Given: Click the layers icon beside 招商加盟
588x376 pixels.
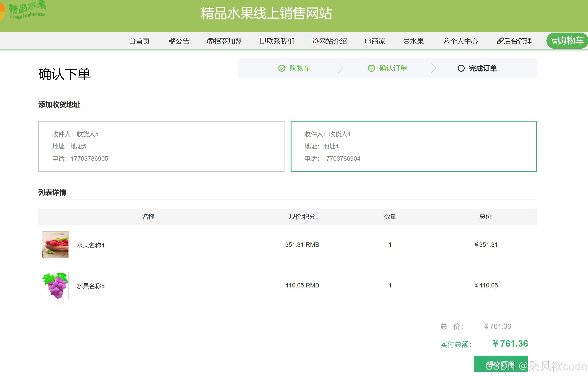Looking at the screenshot, I should coord(210,41).
